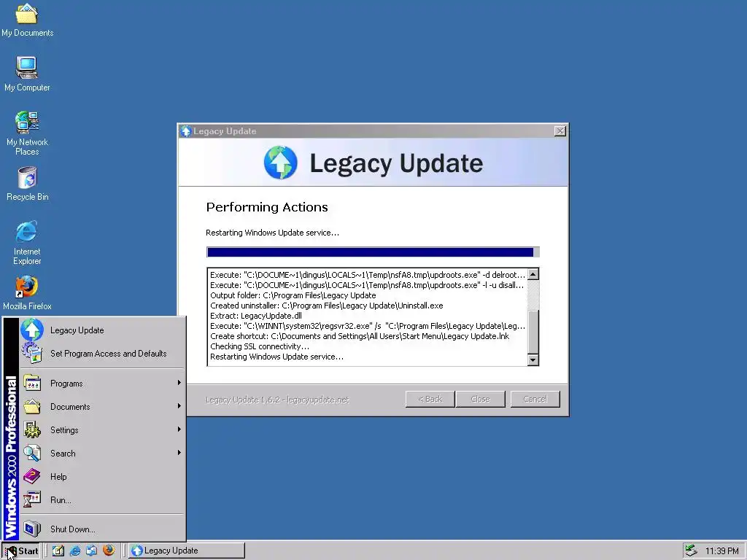Click the log scroll up arrow
Image resolution: width=747 pixels, height=560 pixels.
click(533, 274)
